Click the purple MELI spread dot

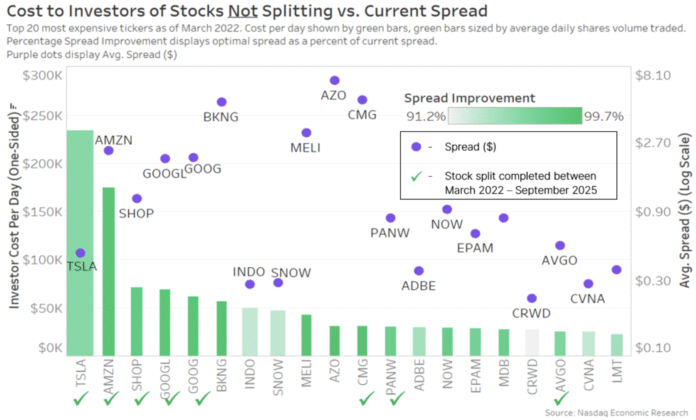[x=306, y=133]
